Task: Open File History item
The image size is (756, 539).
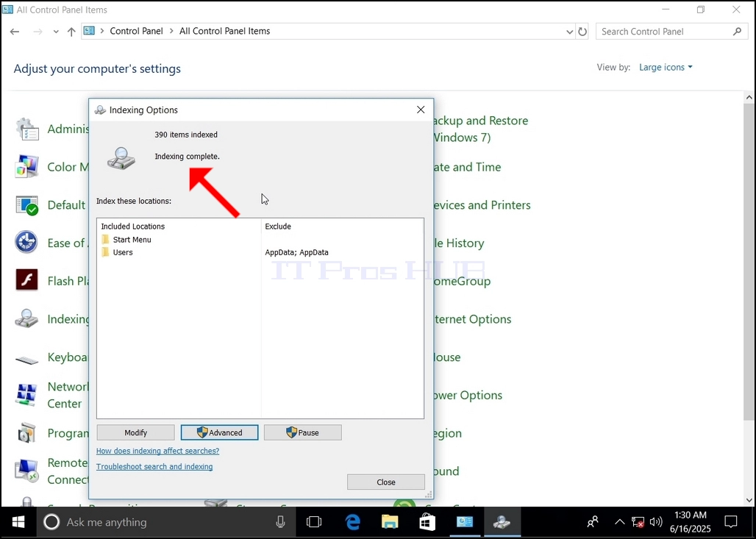Action: pyautogui.click(x=458, y=243)
